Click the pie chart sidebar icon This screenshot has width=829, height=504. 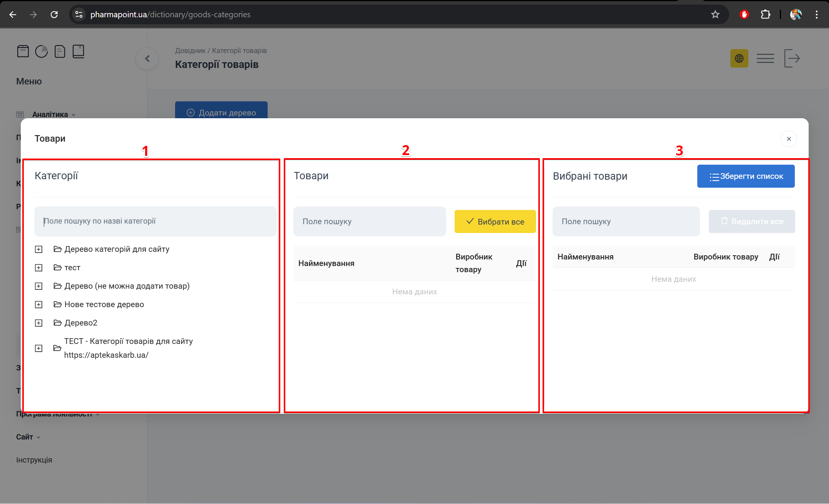(41, 51)
